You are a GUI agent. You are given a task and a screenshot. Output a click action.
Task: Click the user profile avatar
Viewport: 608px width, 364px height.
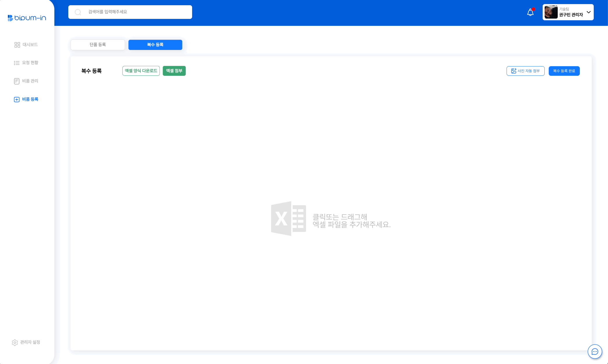point(551,12)
